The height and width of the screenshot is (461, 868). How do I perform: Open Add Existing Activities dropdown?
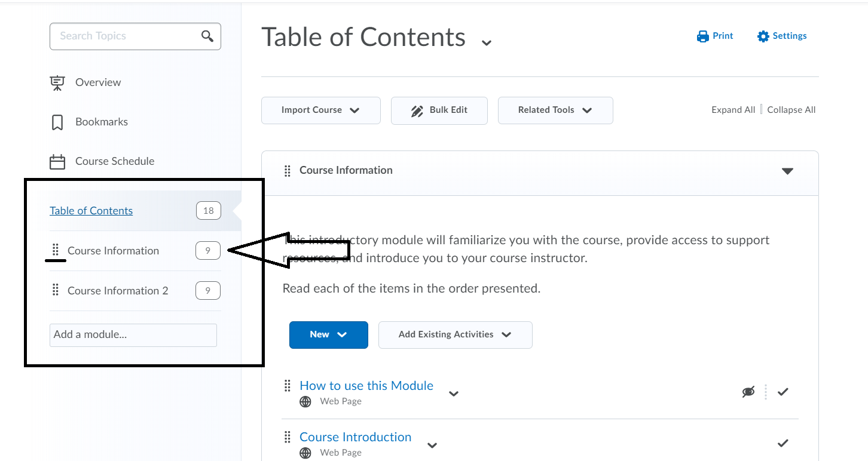point(455,334)
